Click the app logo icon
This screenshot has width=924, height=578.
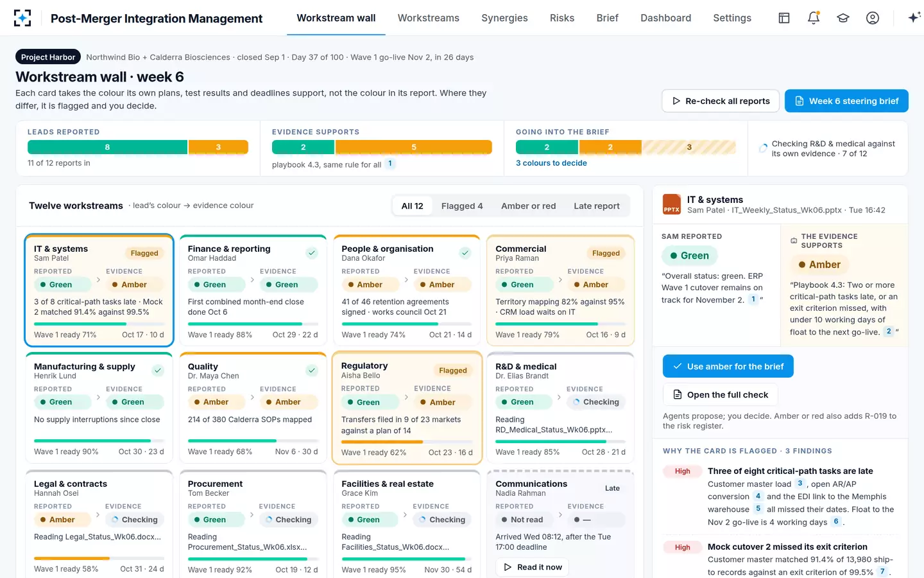click(x=22, y=18)
